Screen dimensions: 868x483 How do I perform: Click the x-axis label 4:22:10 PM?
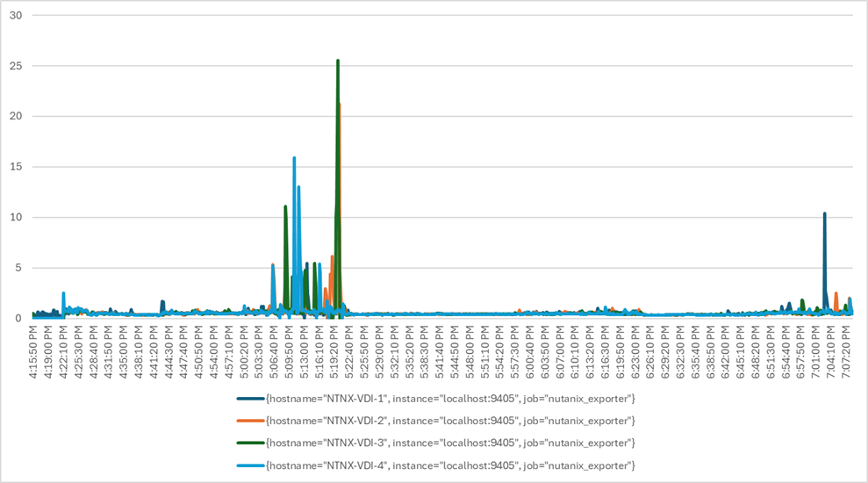pos(64,352)
